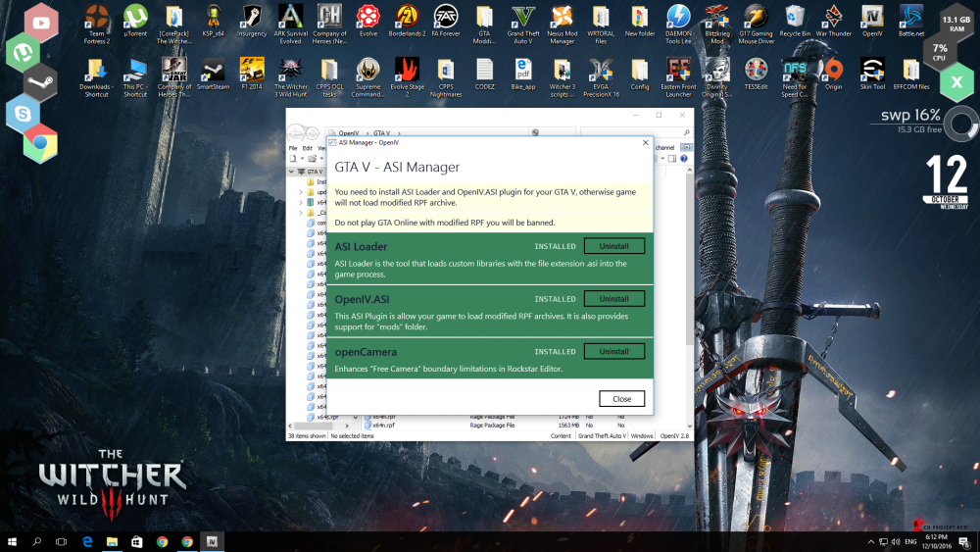
Task: Open Supreme Commander desktop icon
Action: [368, 78]
